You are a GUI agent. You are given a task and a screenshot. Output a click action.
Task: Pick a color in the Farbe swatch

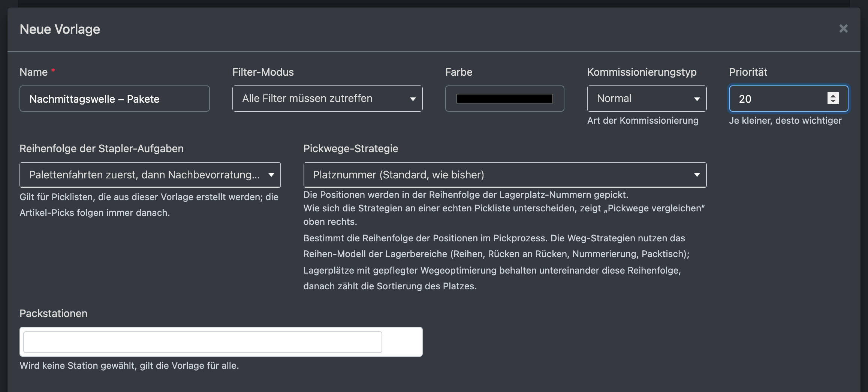click(x=504, y=99)
